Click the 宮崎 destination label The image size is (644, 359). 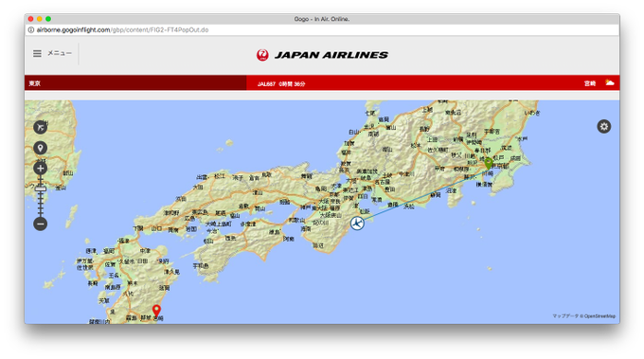coord(590,83)
